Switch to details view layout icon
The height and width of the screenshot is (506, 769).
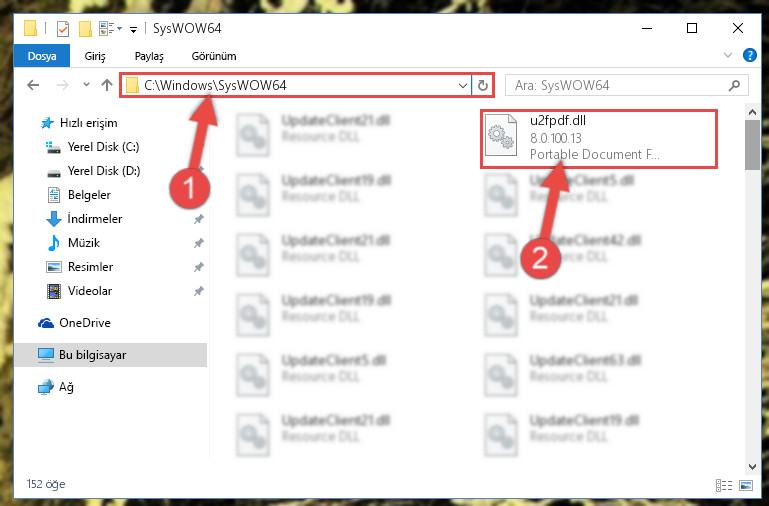click(x=724, y=485)
